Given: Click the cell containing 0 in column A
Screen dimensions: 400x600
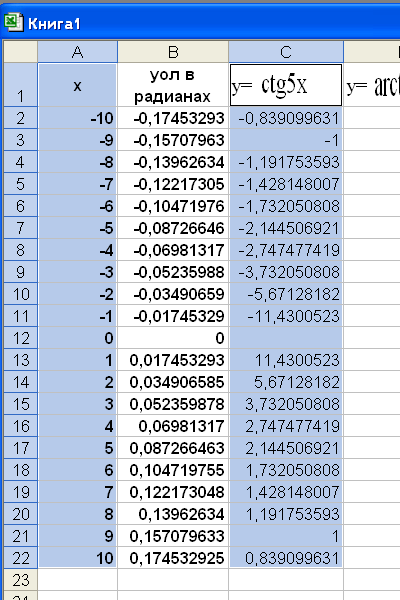Looking at the screenshot, I should [78, 338].
